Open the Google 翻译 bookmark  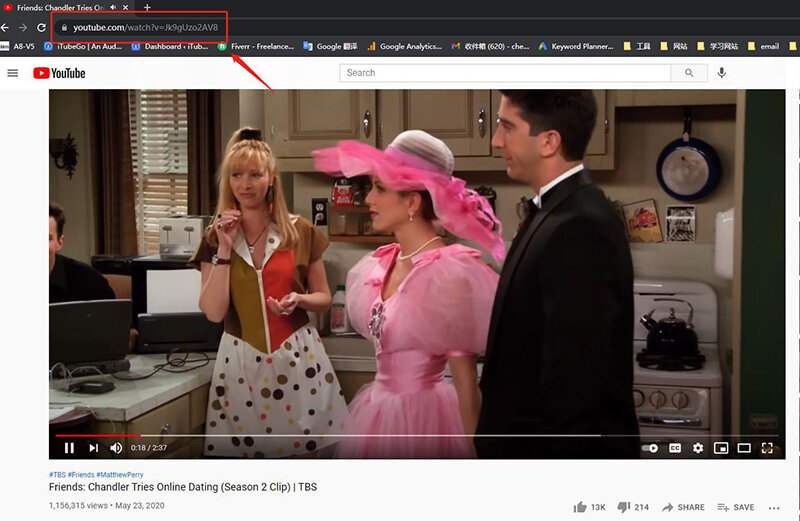coord(330,46)
